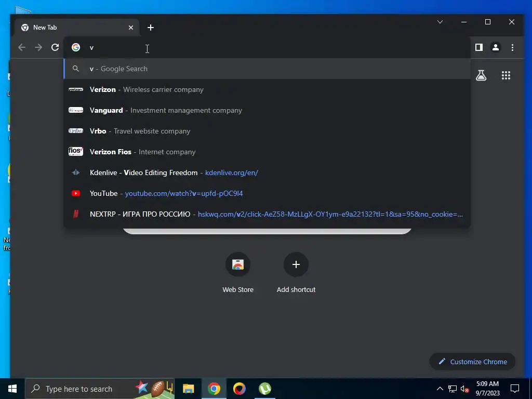Open the notification center icon
This screenshot has height=399, width=532.
click(x=515, y=389)
